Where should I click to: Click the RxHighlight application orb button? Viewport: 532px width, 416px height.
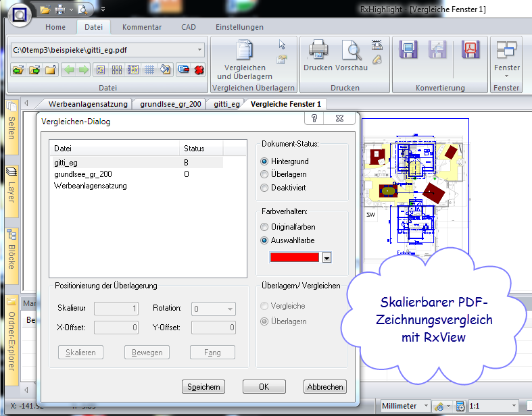pyautogui.click(x=20, y=15)
